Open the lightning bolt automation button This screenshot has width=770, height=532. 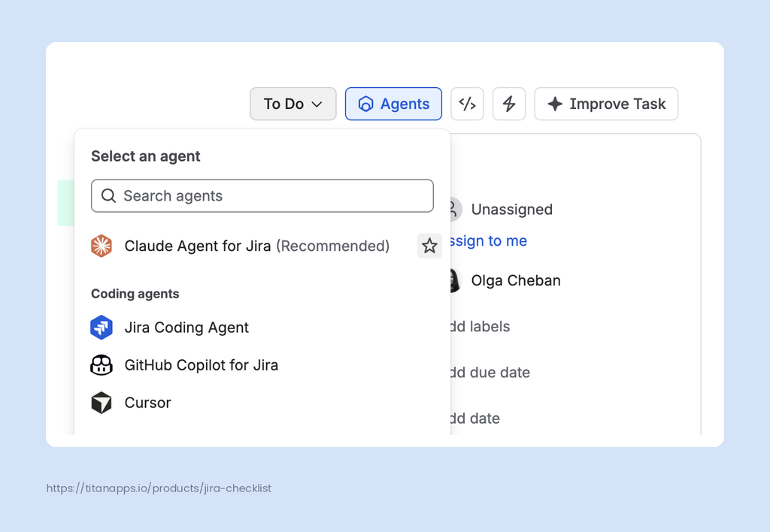pos(509,104)
